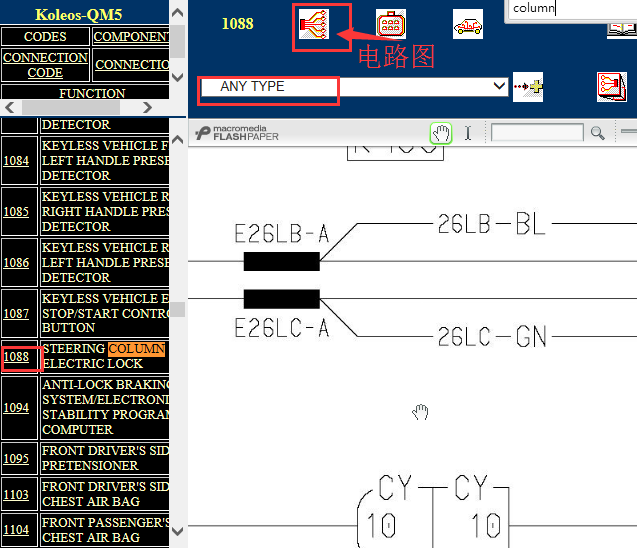Open the CODES tab

coord(45,37)
